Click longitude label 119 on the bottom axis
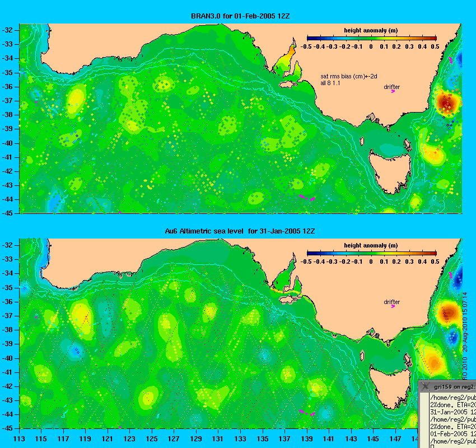The width and height of the screenshot is (476, 448). click(x=85, y=438)
